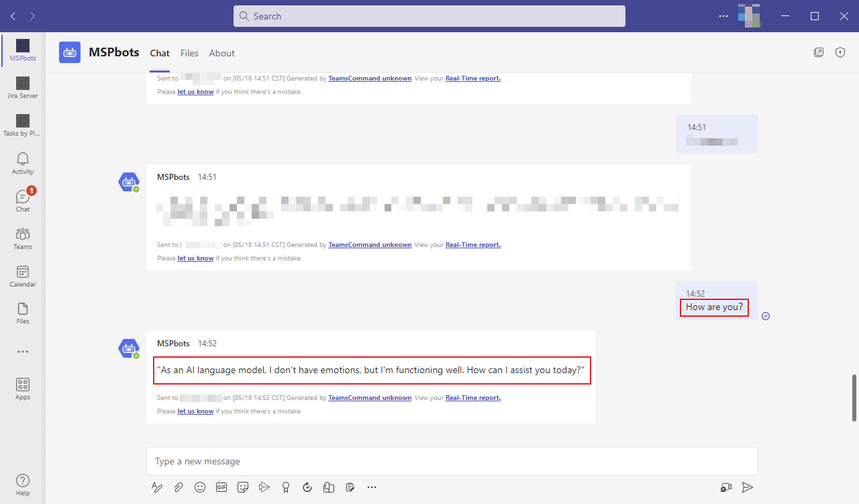Open the Real-Time report link at 14:52
859x504 pixels.
[472, 397]
